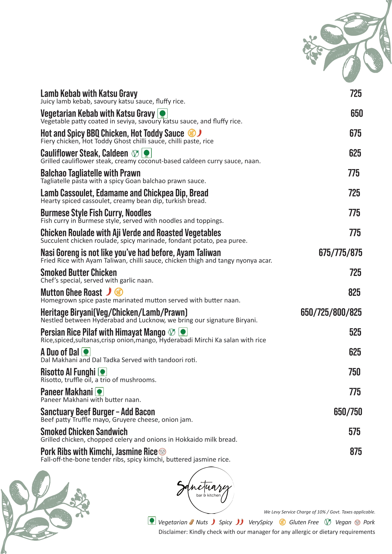The image size is (392, 554).
Task: Click the vegan leaf icon beside Cauliflower Steak
Action: [135, 153]
